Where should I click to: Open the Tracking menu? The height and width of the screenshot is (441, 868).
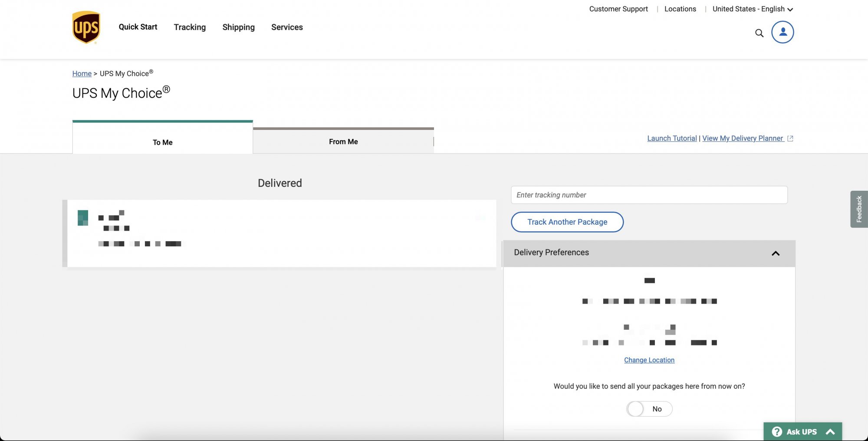190,27
